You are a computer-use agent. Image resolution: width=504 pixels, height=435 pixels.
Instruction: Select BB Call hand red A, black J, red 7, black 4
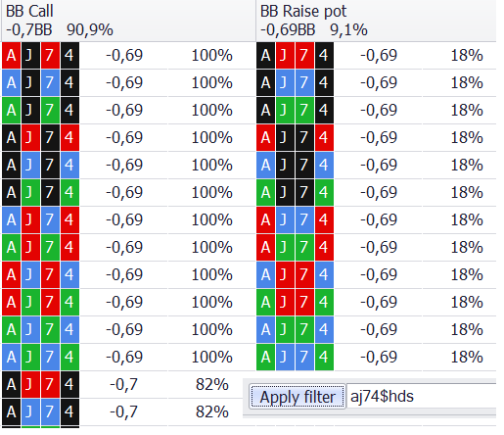[40, 55]
